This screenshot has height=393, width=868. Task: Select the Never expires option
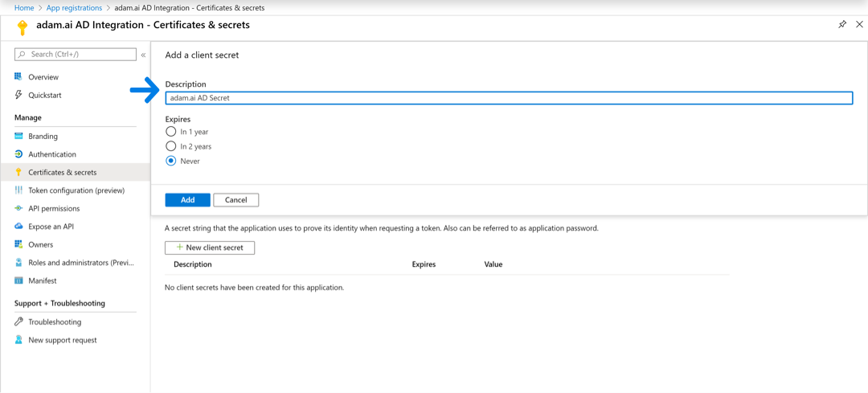171,161
